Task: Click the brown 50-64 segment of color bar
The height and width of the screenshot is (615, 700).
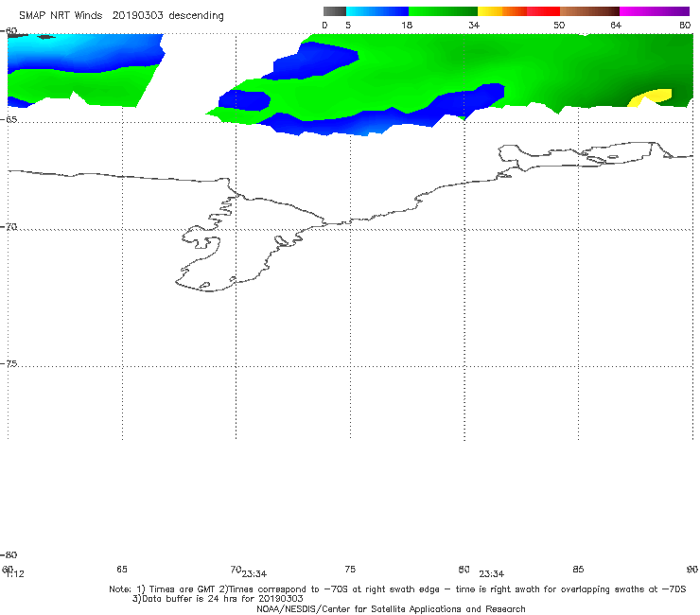Action: click(589, 11)
